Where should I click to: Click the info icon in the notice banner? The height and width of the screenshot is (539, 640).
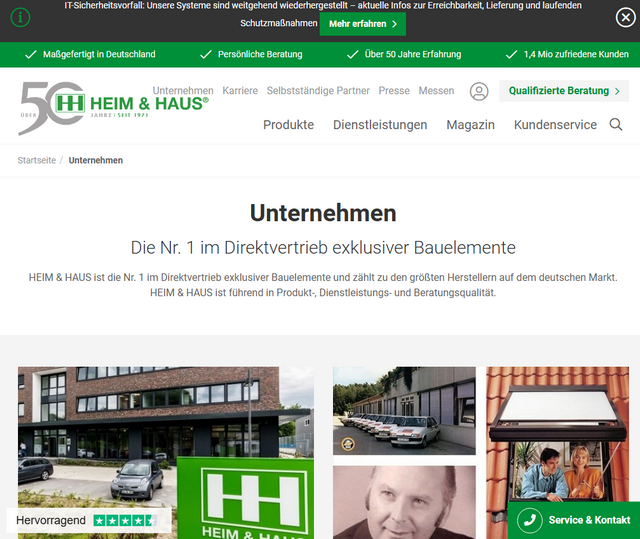pyautogui.click(x=20, y=18)
